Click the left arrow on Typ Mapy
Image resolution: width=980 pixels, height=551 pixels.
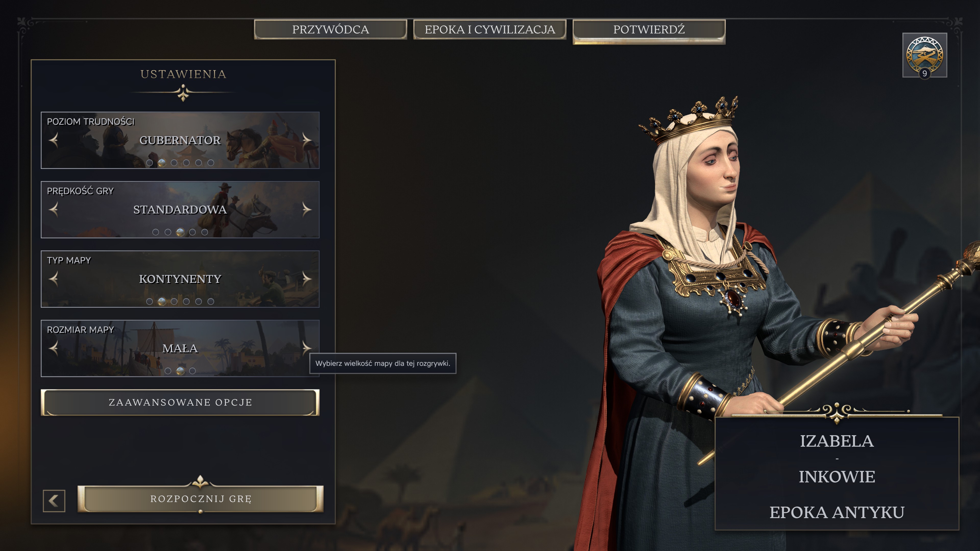click(x=54, y=279)
